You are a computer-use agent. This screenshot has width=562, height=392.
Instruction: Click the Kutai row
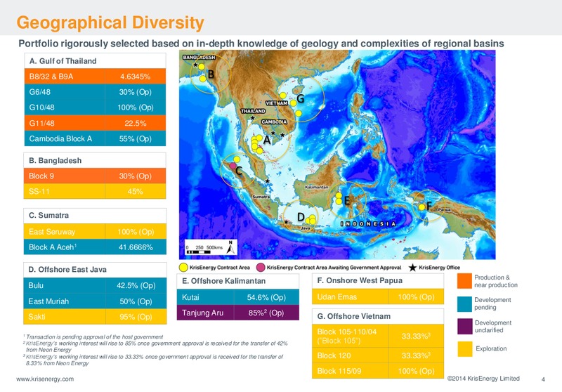click(238, 297)
